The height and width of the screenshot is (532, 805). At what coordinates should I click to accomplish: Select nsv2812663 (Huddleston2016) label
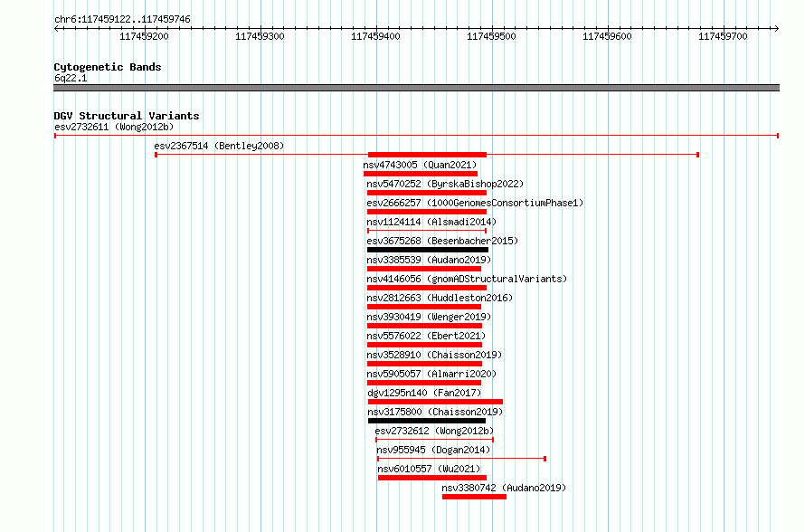point(440,298)
